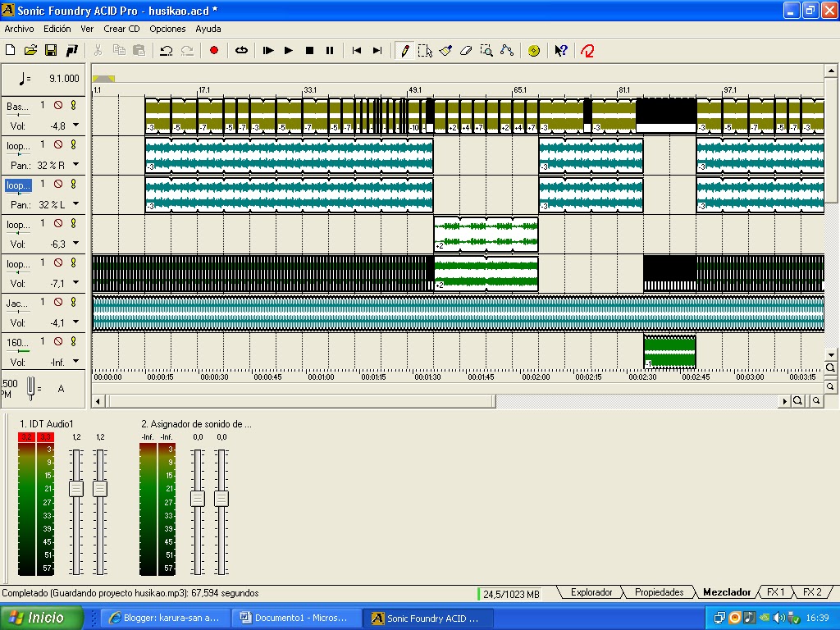
Task: Click Asignador de sonido left fader
Action: [198, 499]
